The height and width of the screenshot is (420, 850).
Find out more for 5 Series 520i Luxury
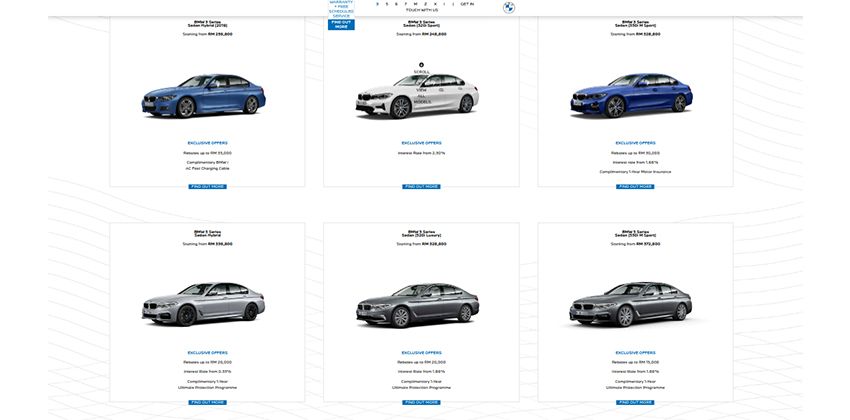421,402
